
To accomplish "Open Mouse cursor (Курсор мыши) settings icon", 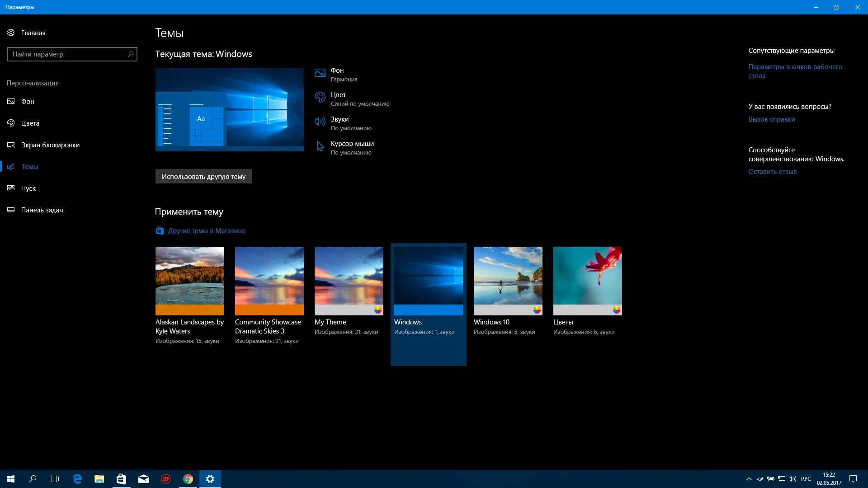I will [320, 146].
